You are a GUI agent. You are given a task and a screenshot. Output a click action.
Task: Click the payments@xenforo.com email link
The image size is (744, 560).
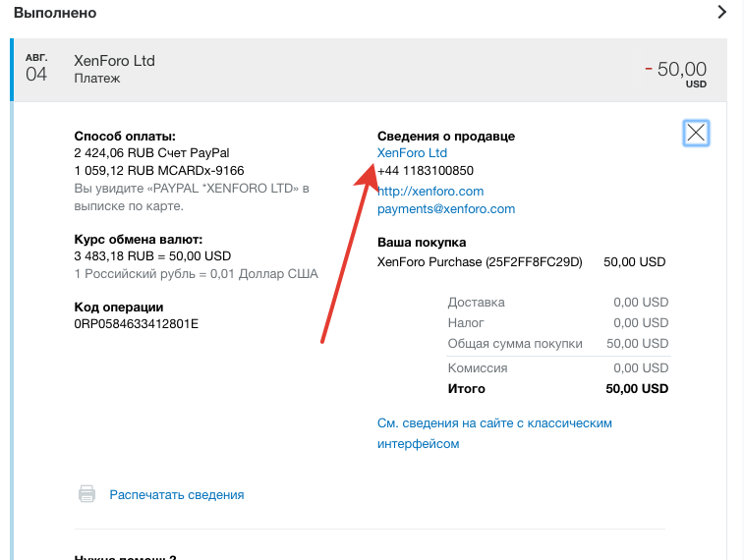[446, 209]
